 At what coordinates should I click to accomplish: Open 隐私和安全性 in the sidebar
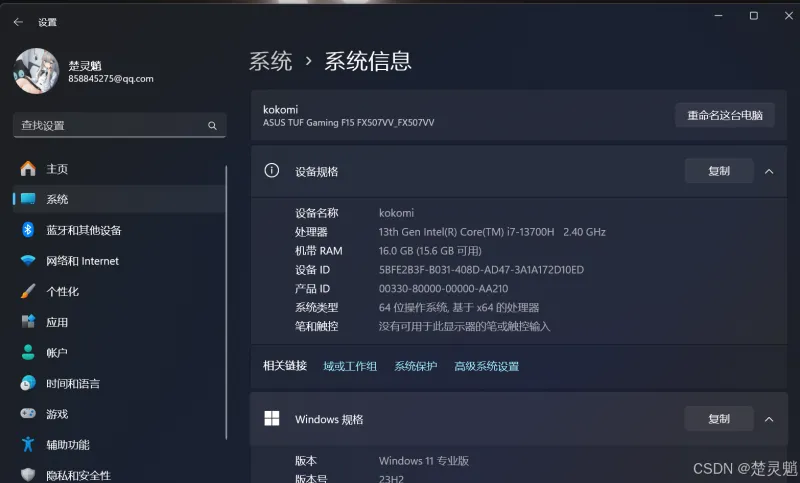click(x=78, y=475)
